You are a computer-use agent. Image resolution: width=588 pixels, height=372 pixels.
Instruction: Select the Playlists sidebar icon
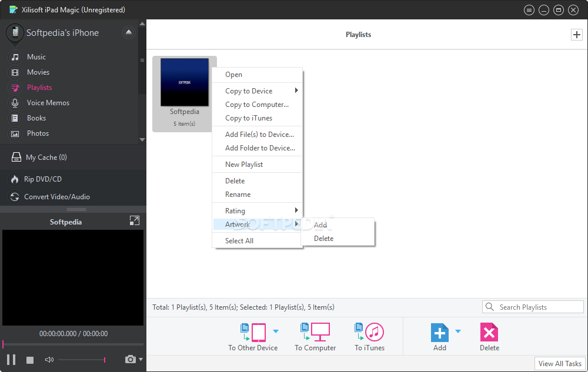15,88
